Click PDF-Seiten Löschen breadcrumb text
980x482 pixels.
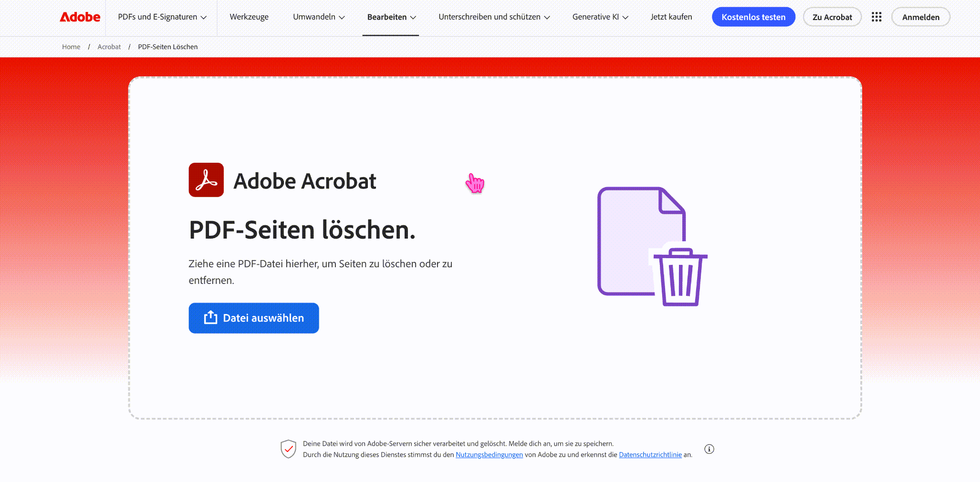[x=168, y=47]
